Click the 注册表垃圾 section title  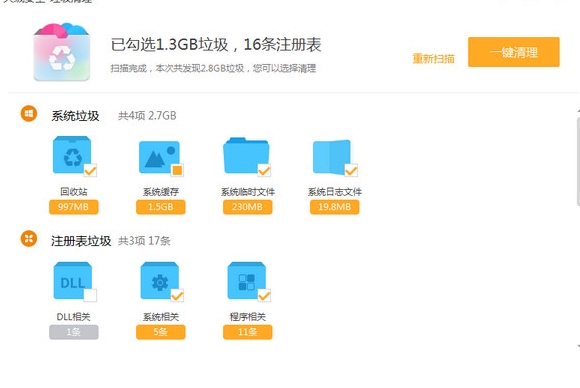click(81, 241)
